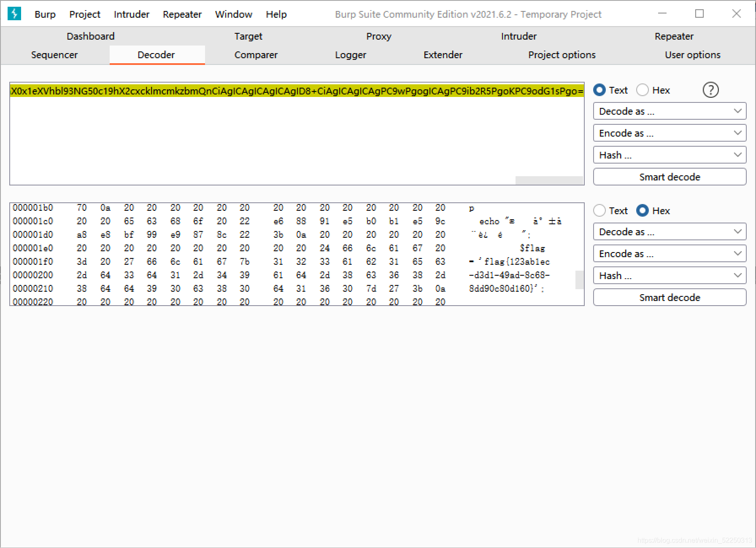Click ASCII text '8dd90c80d160}'
This screenshot has height=548, width=756.
[x=502, y=289]
